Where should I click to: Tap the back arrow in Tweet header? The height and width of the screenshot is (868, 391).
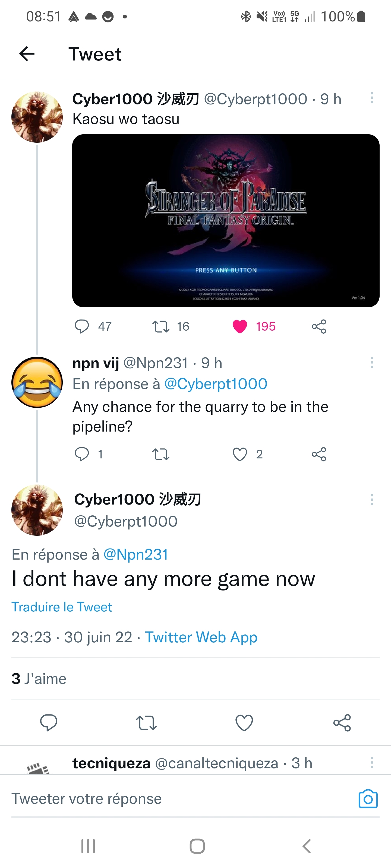[27, 54]
